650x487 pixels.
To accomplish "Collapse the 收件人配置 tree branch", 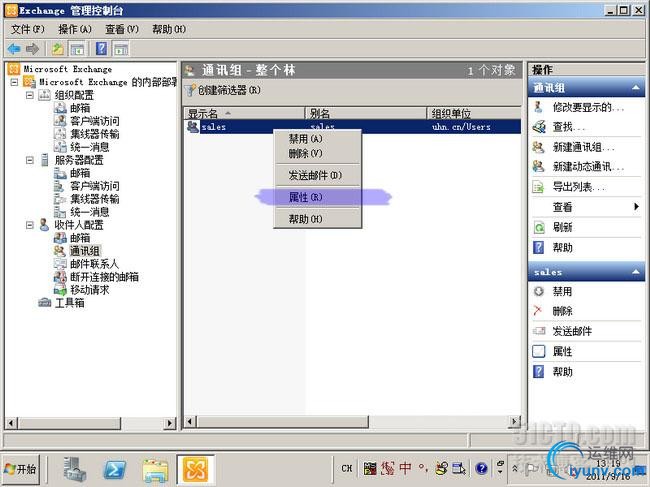I will (30, 225).
